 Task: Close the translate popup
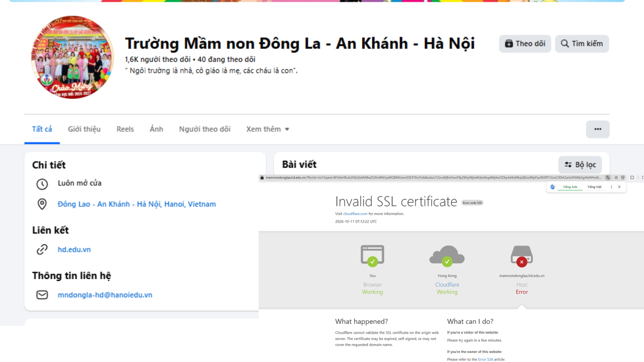pyautogui.click(x=619, y=187)
